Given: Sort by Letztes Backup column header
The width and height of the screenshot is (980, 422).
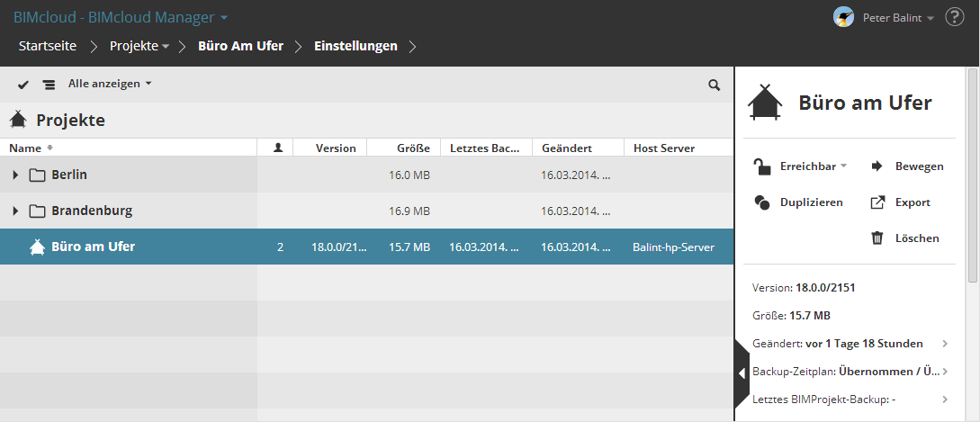Looking at the screenshot, I should point(485,148).
